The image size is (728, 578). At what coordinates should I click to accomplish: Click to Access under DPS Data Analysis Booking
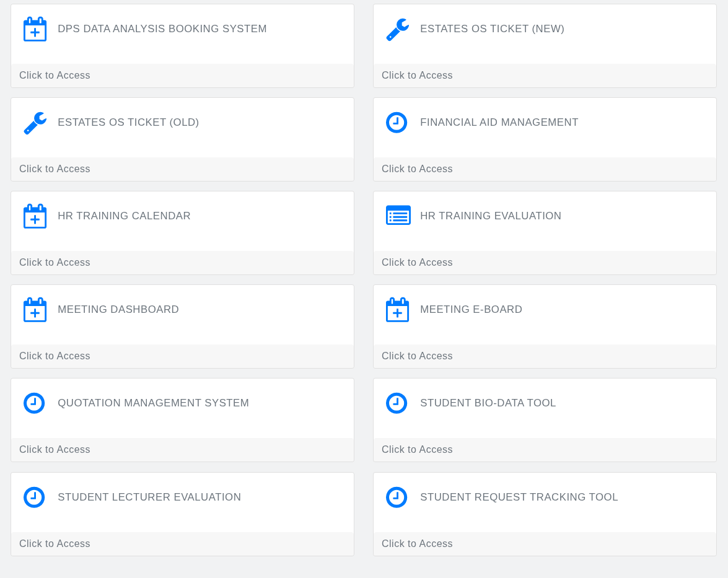(55, 75)
